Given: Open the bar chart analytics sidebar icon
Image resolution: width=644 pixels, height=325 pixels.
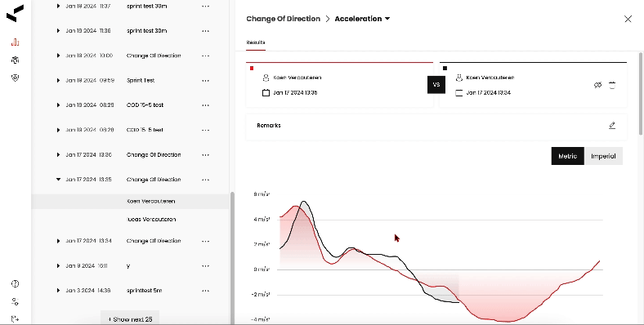Looking at the screenshot, I should coord(16,42).
